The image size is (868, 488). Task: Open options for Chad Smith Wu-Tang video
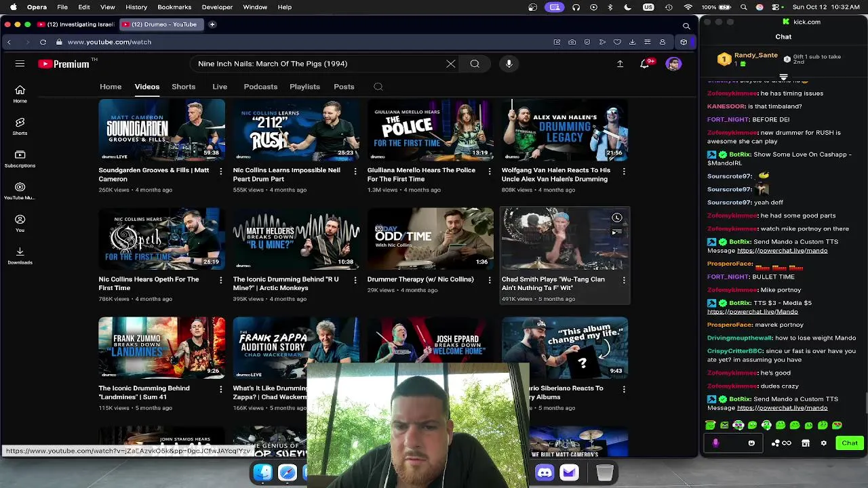(x=624, y=280)
